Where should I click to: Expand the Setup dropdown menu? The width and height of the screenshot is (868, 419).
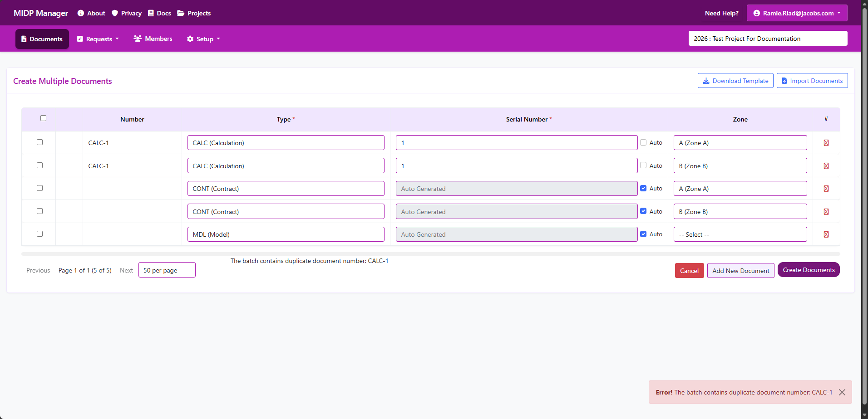point(203,39)
